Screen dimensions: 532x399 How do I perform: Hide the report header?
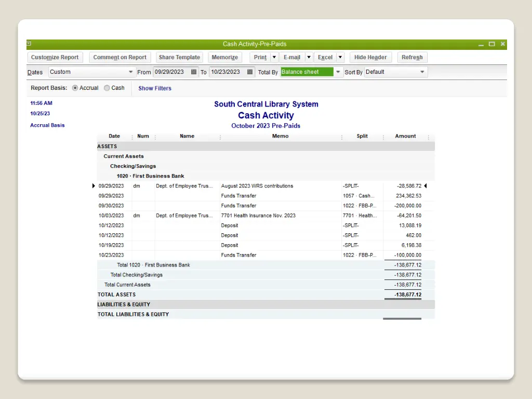(x=370, y=57)
